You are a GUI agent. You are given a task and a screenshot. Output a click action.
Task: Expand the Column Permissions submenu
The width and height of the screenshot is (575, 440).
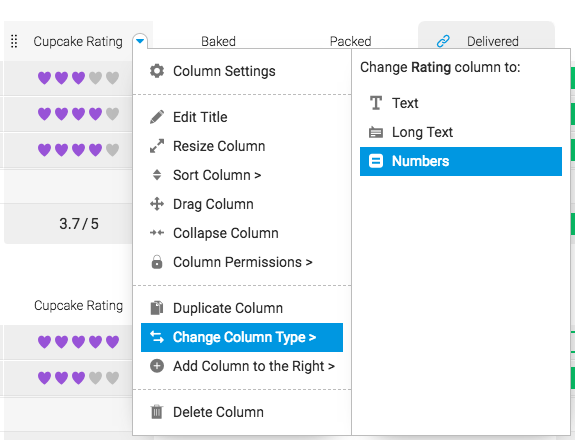click(242, 262)
